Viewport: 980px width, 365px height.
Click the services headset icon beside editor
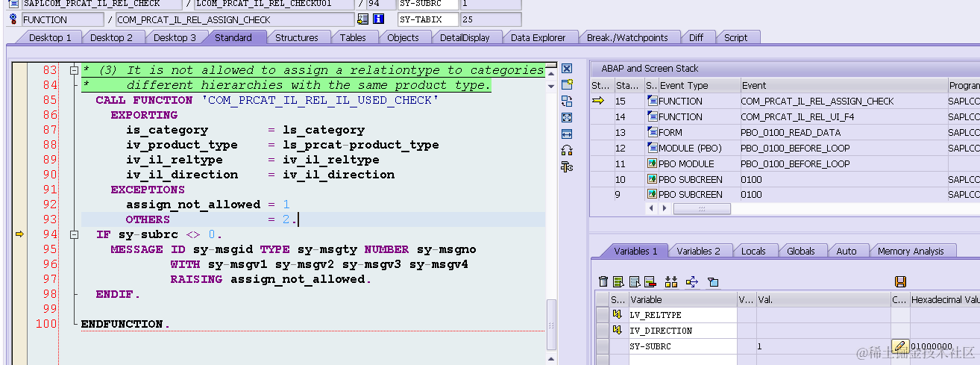pyautogui.click(x=567, y=150)
